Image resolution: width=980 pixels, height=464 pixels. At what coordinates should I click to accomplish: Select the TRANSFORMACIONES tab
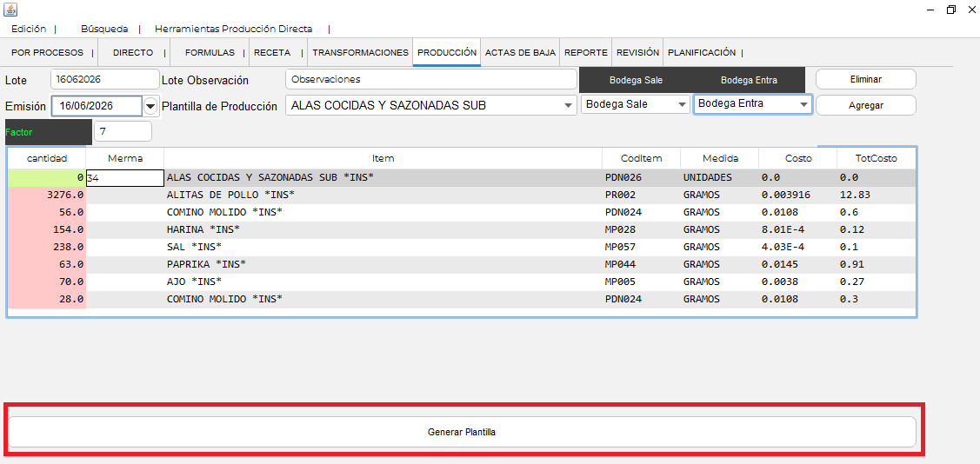tap(360, 53)
